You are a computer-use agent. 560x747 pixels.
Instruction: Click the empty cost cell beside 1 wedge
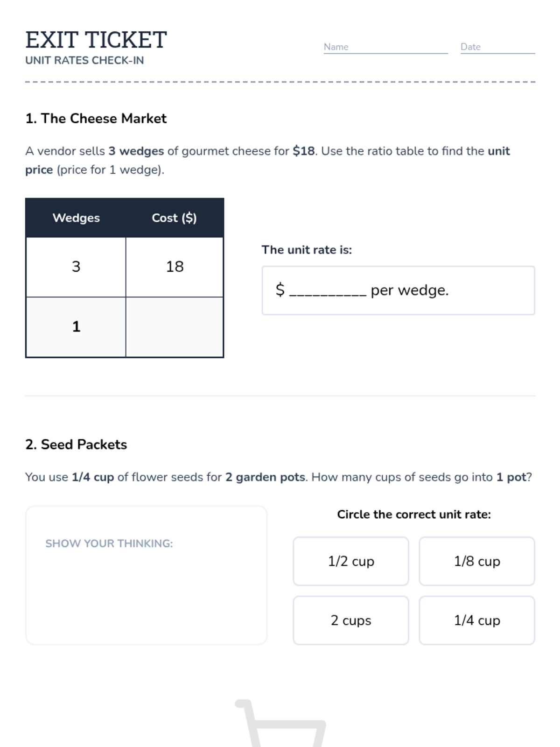coord(175,327)
